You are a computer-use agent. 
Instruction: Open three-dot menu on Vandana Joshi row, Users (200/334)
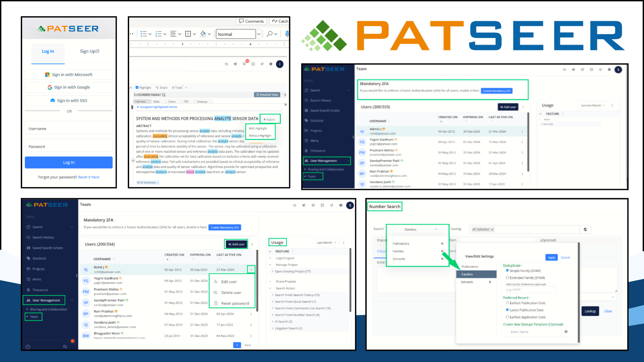click(x=251, y=325)
